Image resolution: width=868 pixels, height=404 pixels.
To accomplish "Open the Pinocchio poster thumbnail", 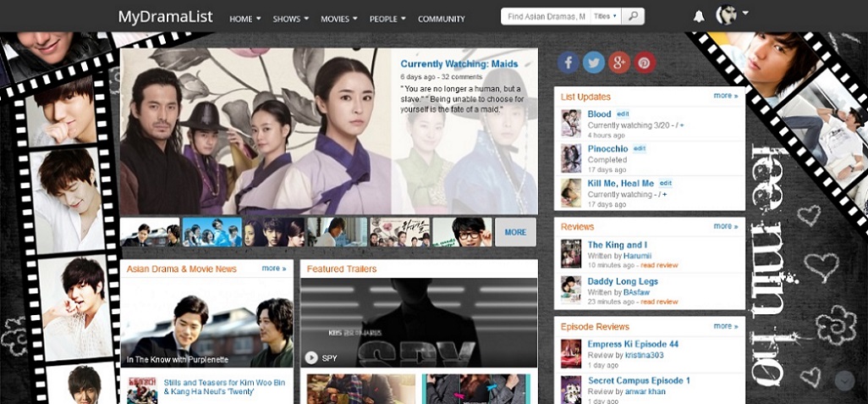I will pos(571,158).
